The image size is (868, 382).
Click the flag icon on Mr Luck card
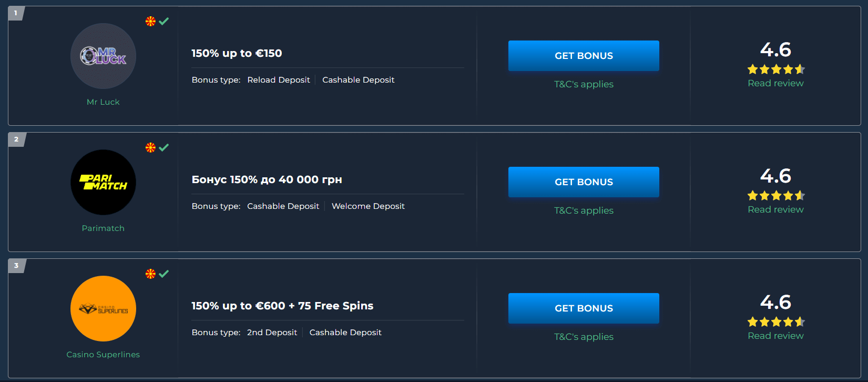pyautogui.click(x=150, y=21)
